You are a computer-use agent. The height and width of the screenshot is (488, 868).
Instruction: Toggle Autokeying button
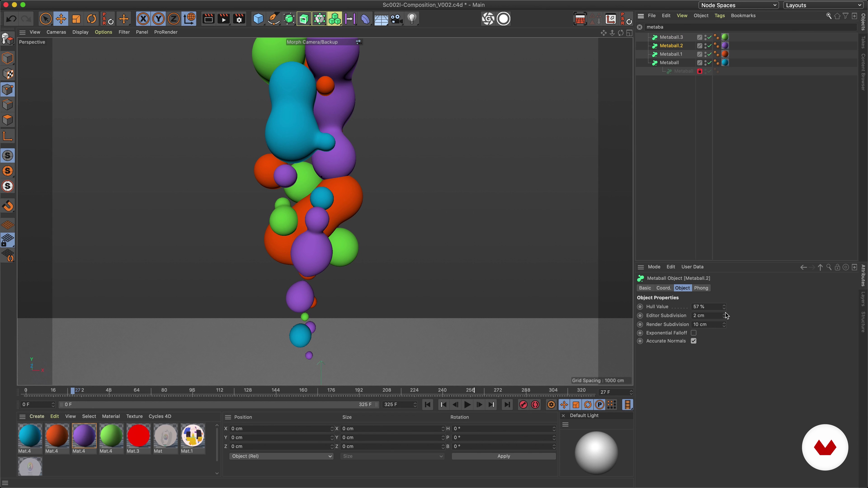pos(535,404)
